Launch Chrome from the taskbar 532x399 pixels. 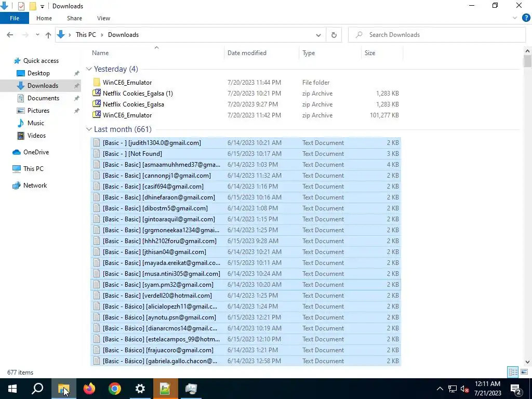tap(115, 389)
